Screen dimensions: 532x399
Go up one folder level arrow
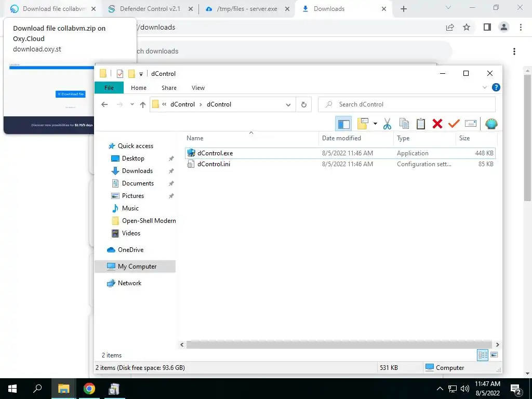143,104
